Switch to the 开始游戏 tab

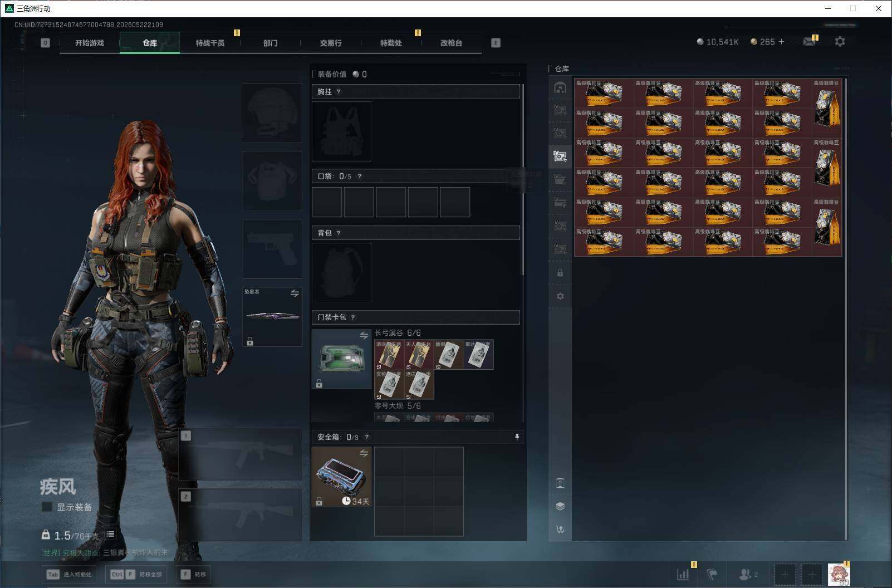click(89, 43)
